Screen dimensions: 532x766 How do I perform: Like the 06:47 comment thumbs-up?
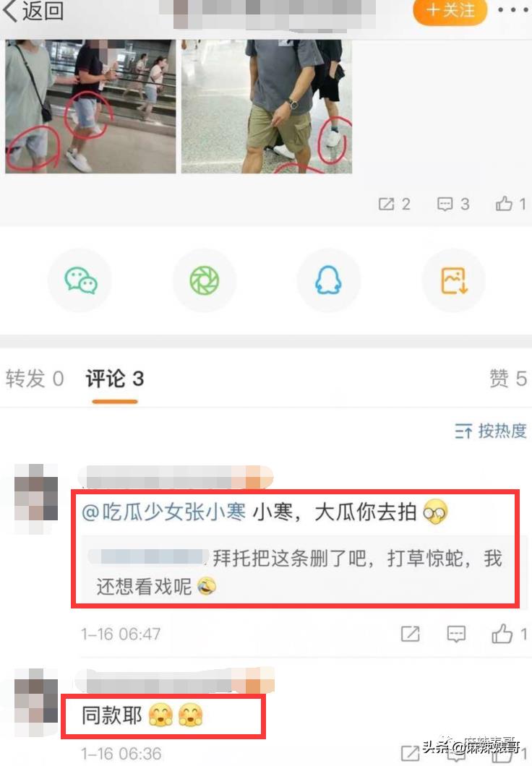pos(509,634)
